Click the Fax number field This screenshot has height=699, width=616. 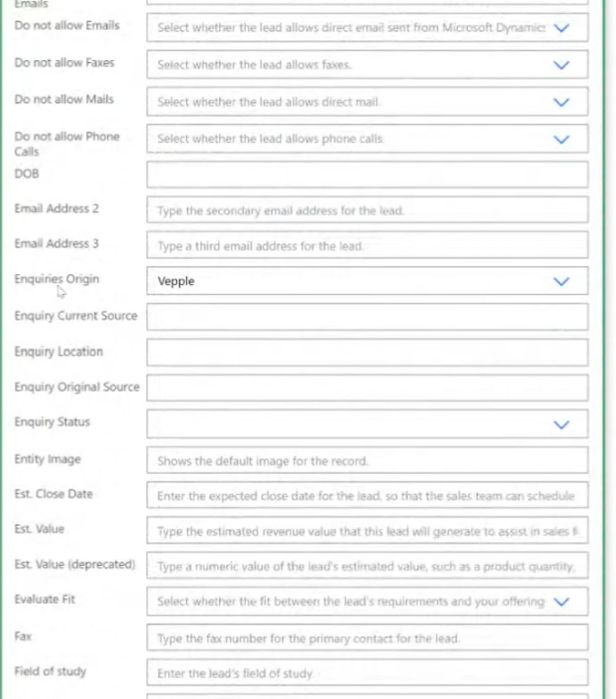[367, 638]
